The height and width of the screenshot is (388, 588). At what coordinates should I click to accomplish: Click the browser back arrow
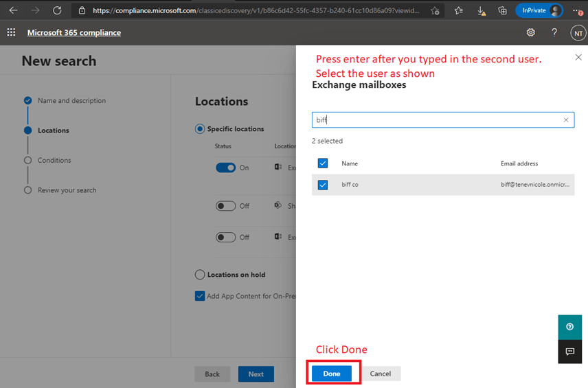point(14,10)
